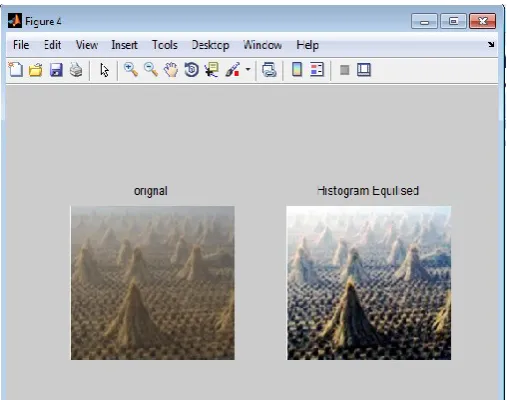The width and height of the screenshot is (507, 400).
Task: Open a file with the folder icon
Action: tap(35, 70)
